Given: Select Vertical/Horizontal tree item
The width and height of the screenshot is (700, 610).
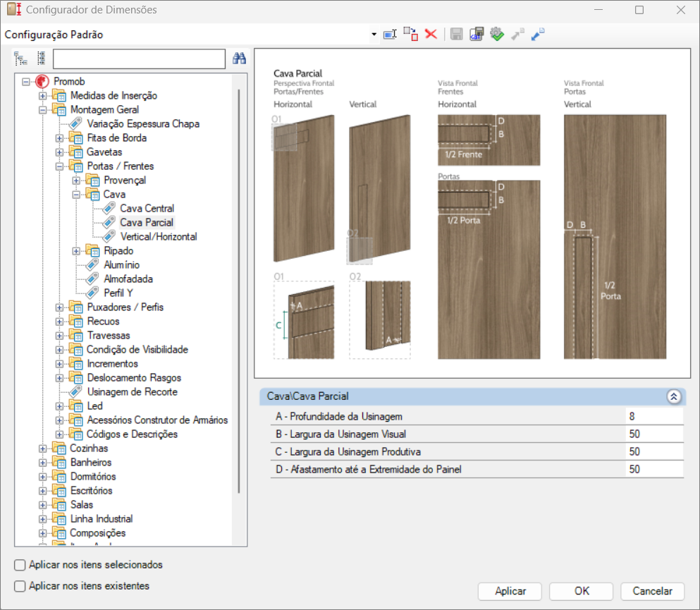Looking at the screenshot, I should click(x=159, y=237).
